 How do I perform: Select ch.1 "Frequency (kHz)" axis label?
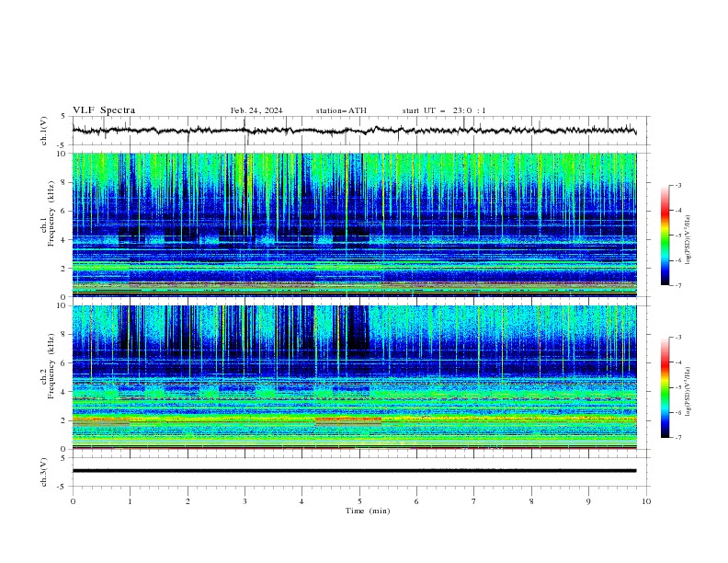coord(51,213)
